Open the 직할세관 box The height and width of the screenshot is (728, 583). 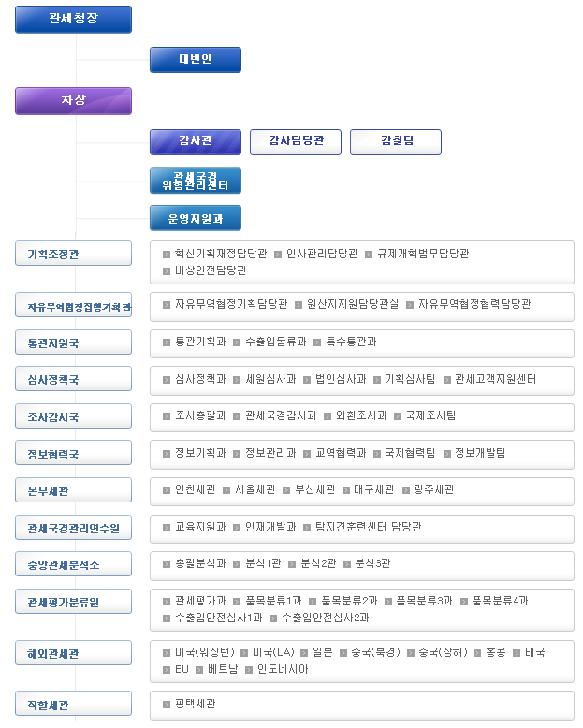coord(73,704)
